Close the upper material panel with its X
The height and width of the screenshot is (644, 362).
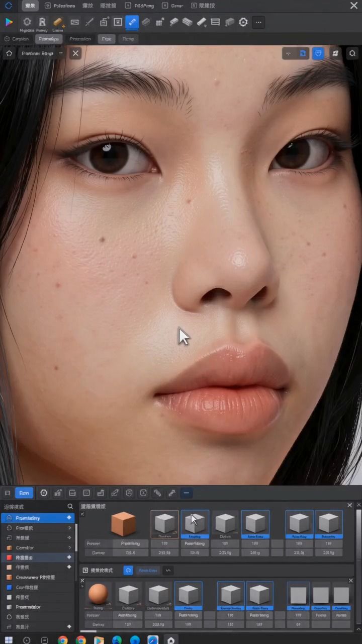350,505
